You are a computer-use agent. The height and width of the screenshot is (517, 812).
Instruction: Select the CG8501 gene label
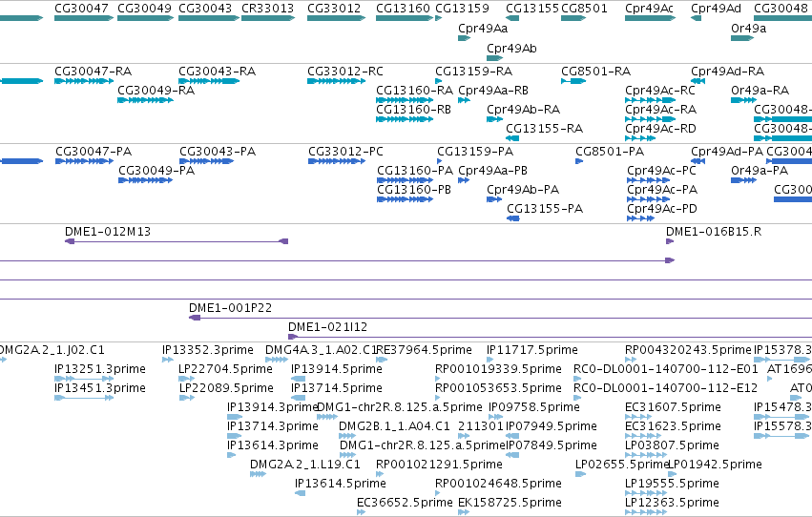pyautogui.click(x=584, y=9)
